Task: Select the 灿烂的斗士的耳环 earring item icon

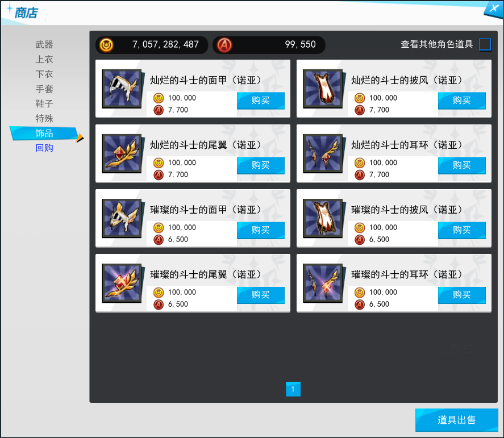Action: pyautogui.click(x=323, y=153)
